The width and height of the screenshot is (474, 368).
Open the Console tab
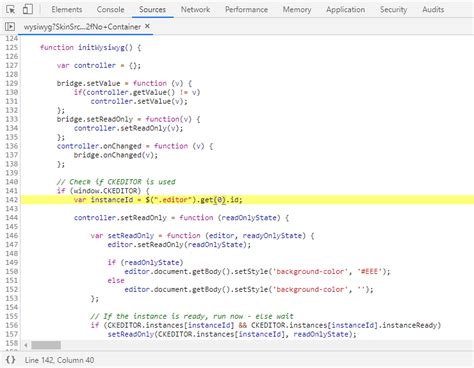pyautogui.click(x=110, y=10)
